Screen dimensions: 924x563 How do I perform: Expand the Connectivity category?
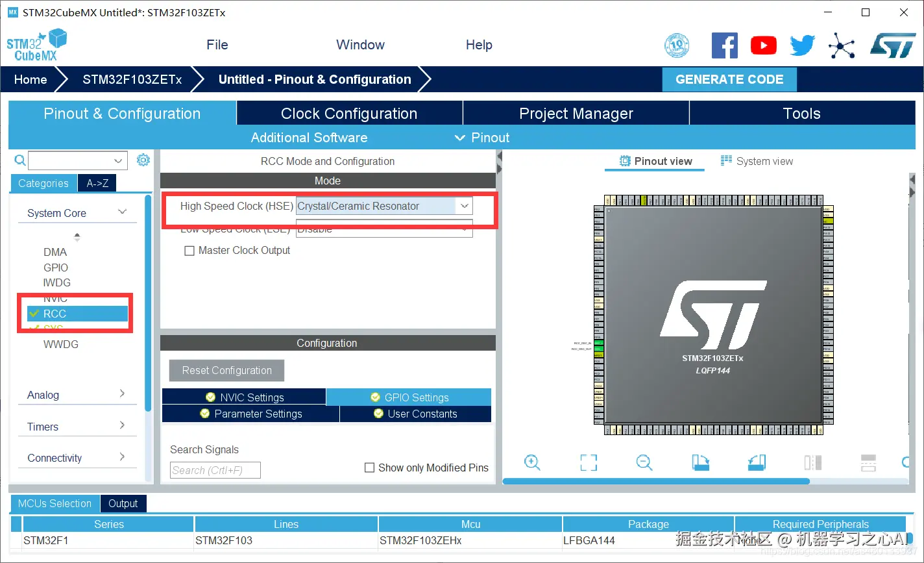coord(122,457)
